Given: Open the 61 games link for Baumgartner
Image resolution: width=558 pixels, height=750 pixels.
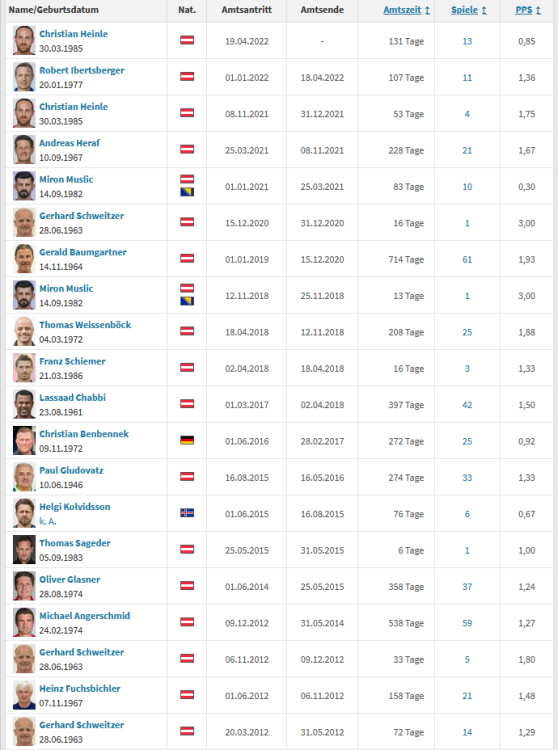Looking at the screenshot, I should coord(467,259).
